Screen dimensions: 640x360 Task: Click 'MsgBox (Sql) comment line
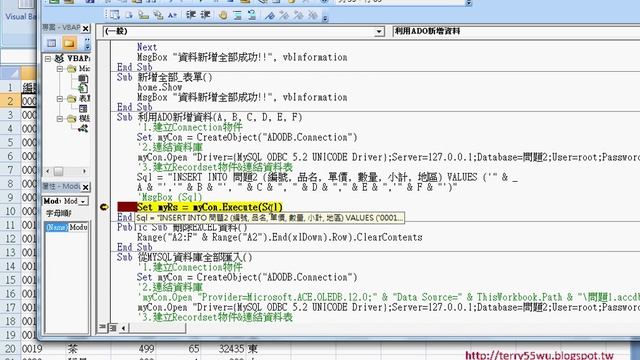[x=169, y=197]
